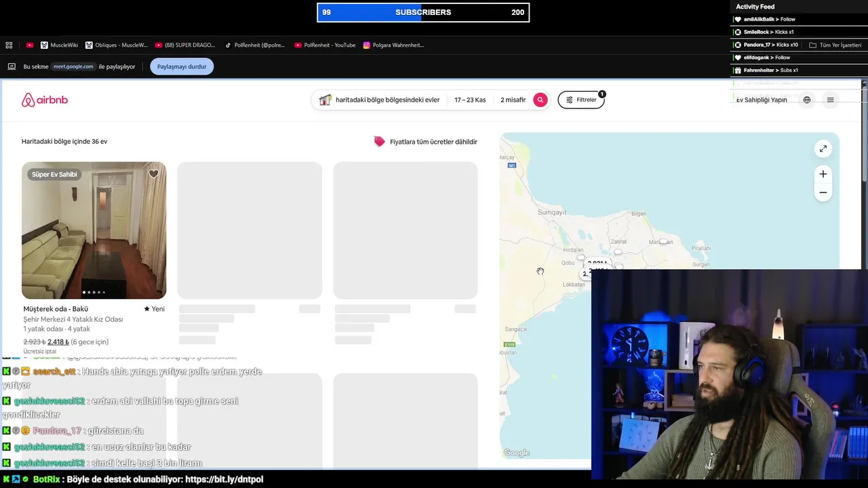Viewport: 868px width, 488px height.
Task: Click the Sumqayıt label on map
Action: click(x=551, y=213)
